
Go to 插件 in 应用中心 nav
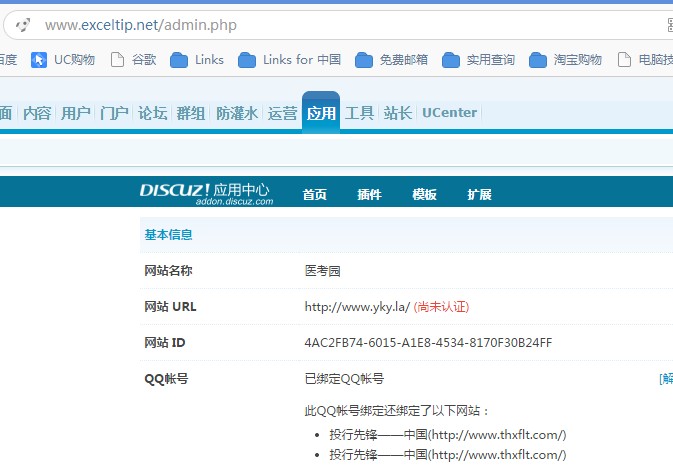pyautogui.click(x=369, y=194)
